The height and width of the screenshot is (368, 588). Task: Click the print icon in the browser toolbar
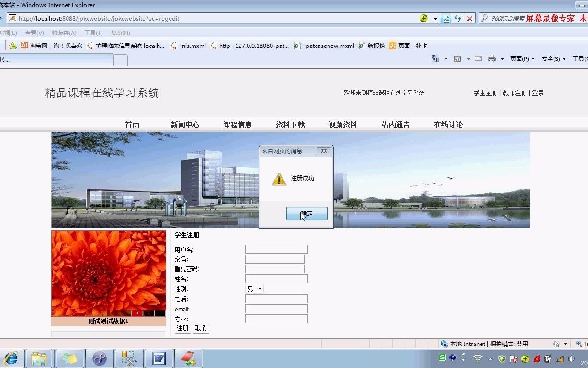pos(493,58)
